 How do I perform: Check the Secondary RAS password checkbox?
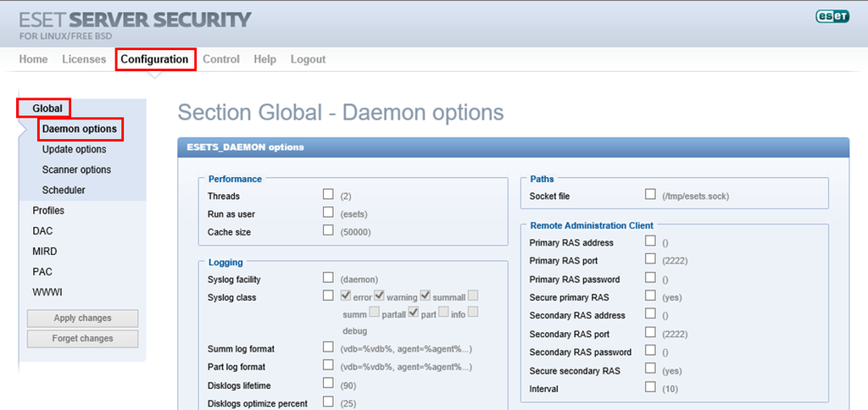[650, 350]
